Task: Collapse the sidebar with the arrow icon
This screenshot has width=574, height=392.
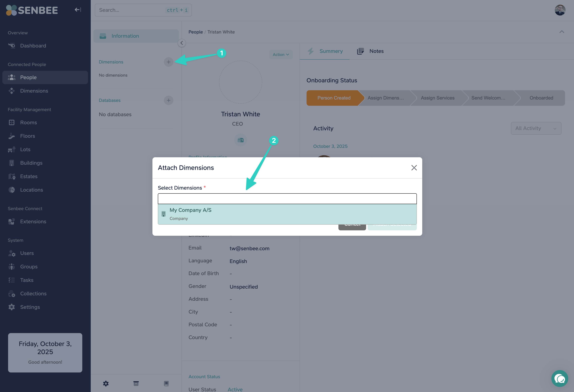Action: pyautogui.click(x=78, y=10)
